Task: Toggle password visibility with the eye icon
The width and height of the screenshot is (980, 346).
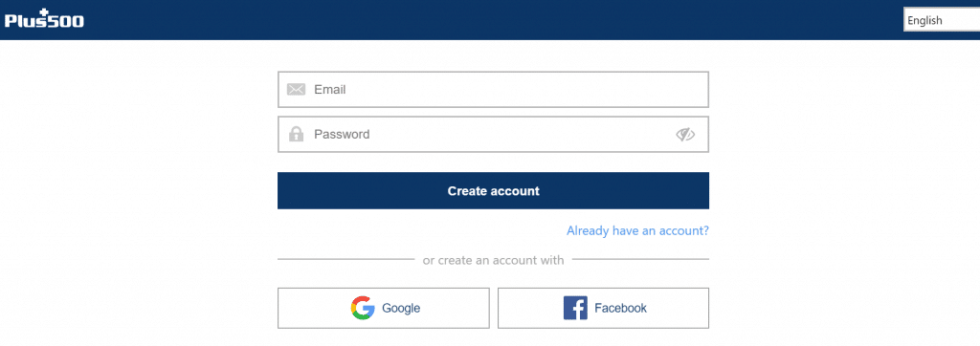Action: point(685,134)
